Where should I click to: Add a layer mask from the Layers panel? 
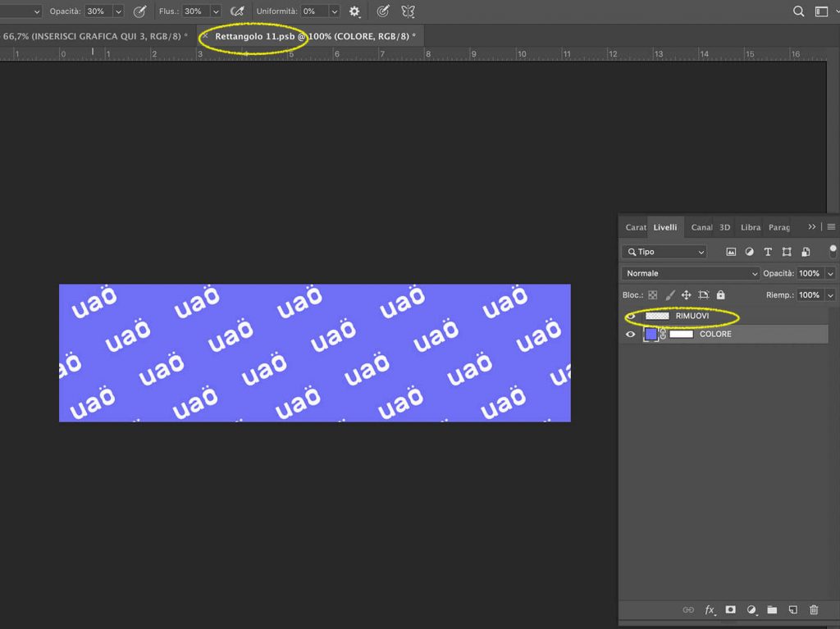731,610
